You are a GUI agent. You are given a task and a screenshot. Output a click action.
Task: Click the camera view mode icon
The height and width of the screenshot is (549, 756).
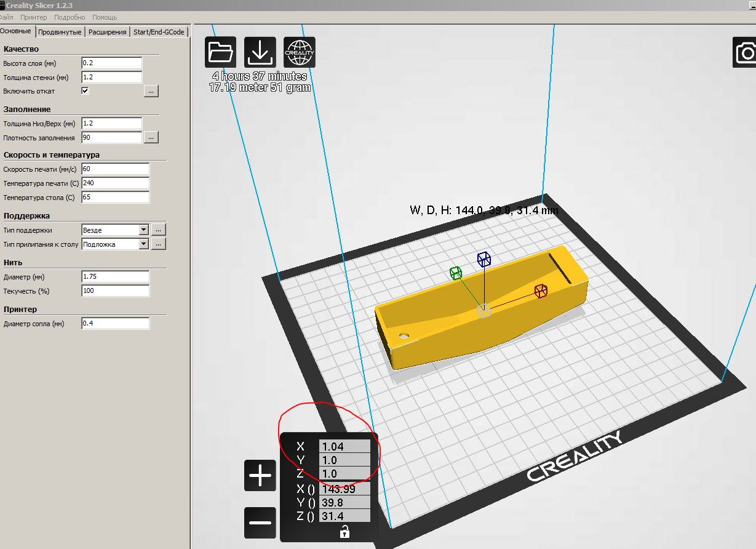(745, 52)
